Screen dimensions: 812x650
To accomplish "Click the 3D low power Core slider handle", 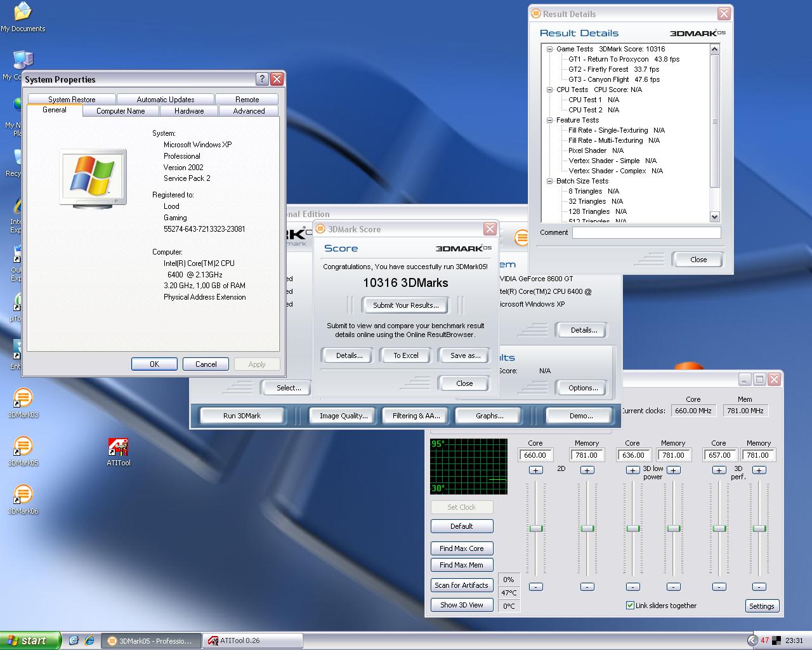I will pos(633,528).
